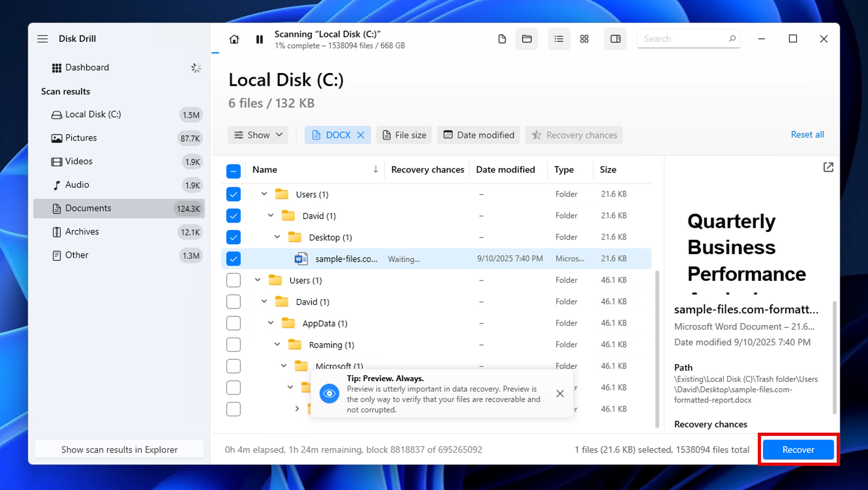Pause the ongoing disk scan
Viewport: 868px width, 490px height.
coord(259,39)
